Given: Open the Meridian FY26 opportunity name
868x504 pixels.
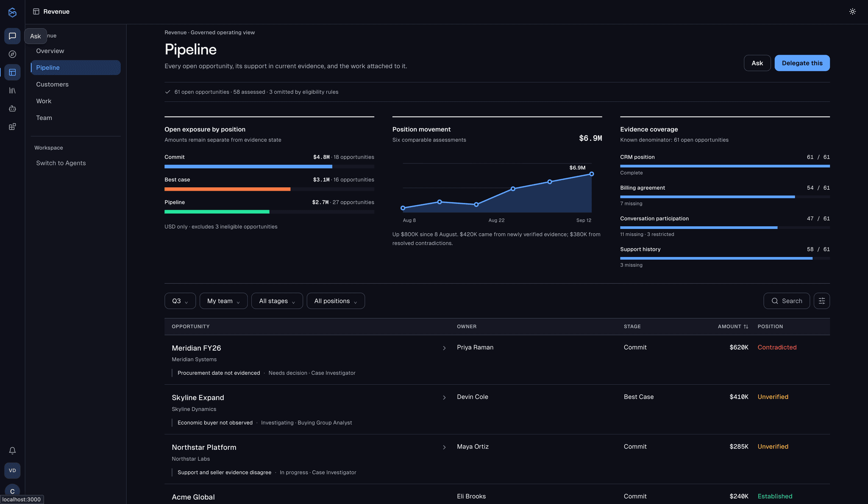Looking at the screenshot, I should pos(196,348).
